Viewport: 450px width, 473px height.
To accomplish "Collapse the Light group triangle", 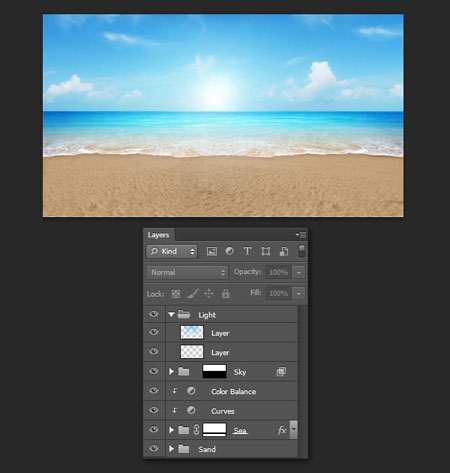I will click(x=171, y=314).
